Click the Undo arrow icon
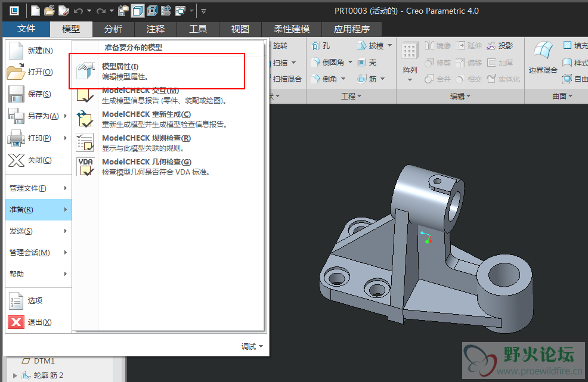This screenshot has height=382, width=588. 78,11
